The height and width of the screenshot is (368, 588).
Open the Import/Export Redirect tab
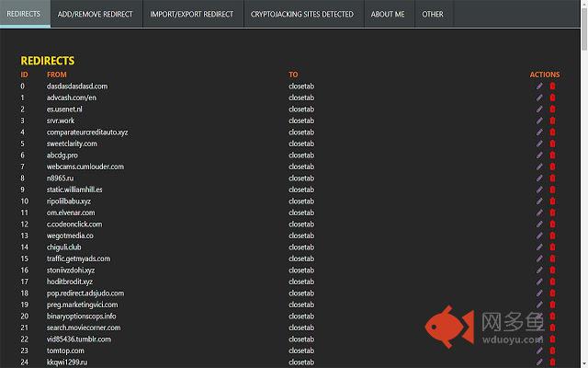pos(192,14)
